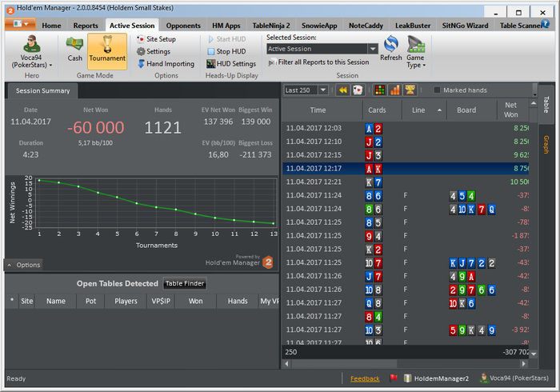Switch to the Reports tab
The height and width of the screenshot is (392, 560).
click(x=86, y=26)
